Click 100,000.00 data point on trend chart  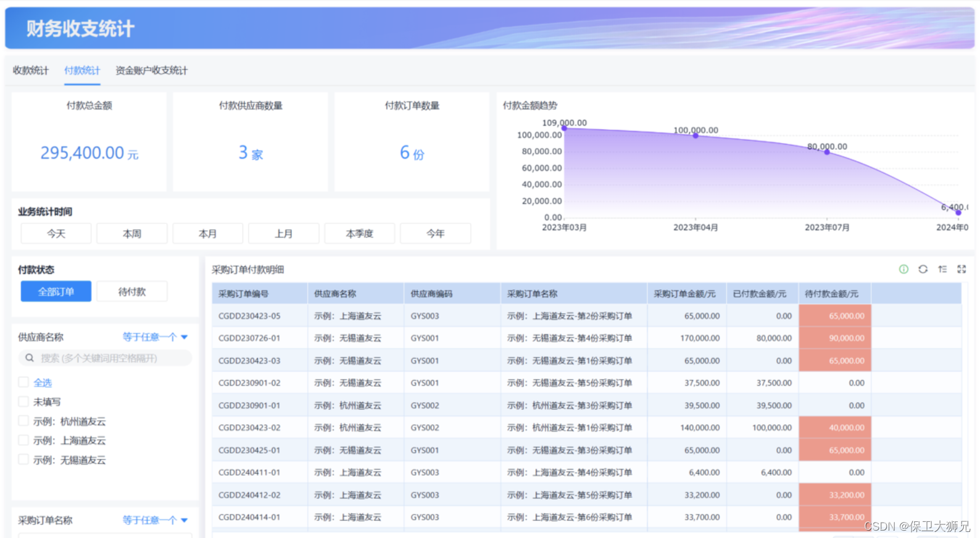click(696, 135)
